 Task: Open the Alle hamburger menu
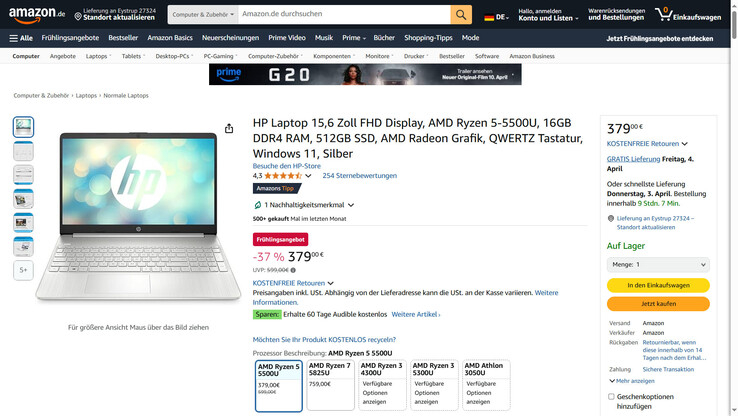pyautogui.click(x=21, y=38)
